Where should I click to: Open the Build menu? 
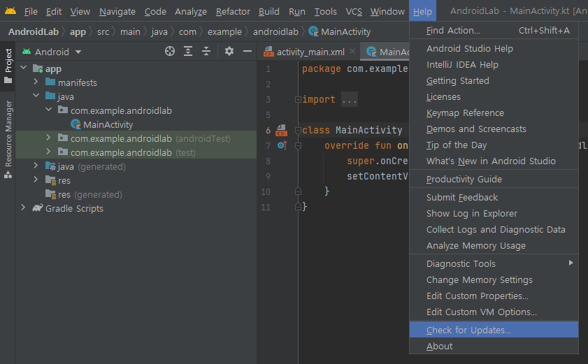coord(269,12)
